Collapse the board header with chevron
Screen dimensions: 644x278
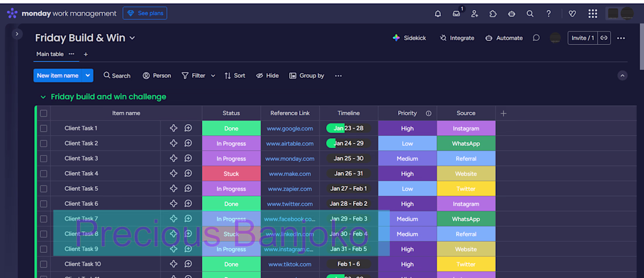tap(623, 75)
